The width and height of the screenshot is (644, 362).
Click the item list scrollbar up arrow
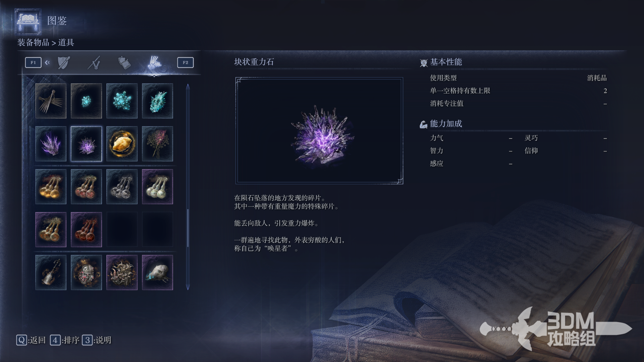pos(188,86)
